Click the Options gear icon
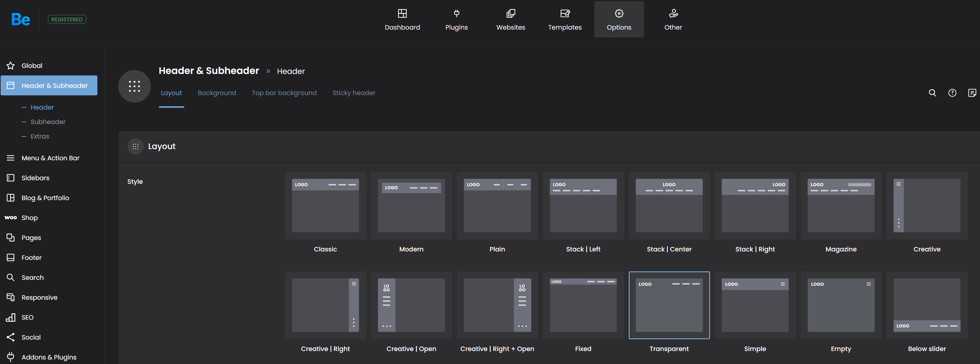The width and height of the screenshot is (980, 364). (619, 14)
